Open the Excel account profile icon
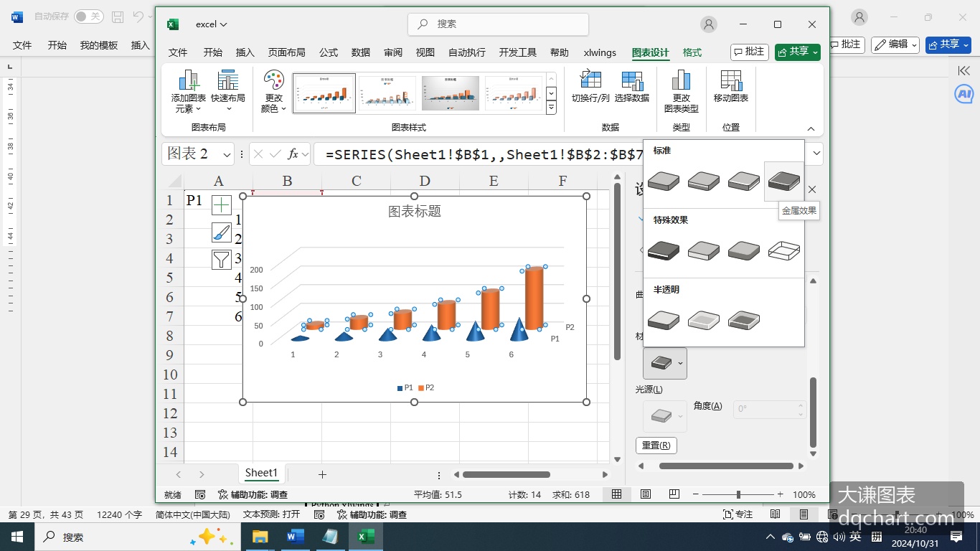The width and height of the screenshot is (980, 551). (x=709, y=24)
